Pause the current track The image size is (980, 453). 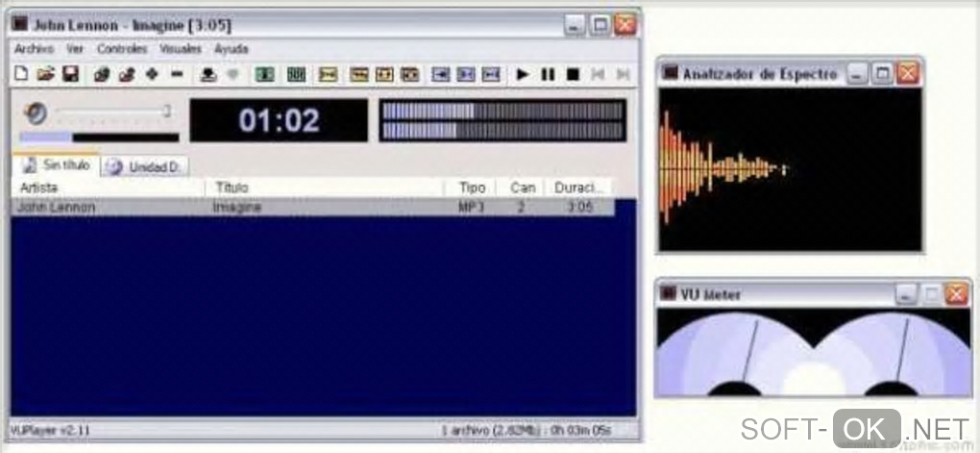pyautogui.click(x=548, y=74)
